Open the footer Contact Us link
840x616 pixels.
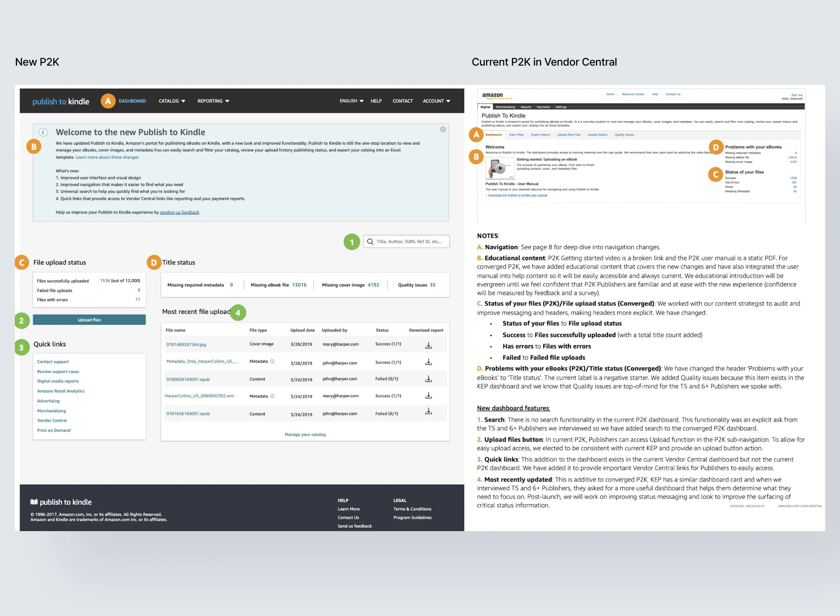click(x=348, y=518)
